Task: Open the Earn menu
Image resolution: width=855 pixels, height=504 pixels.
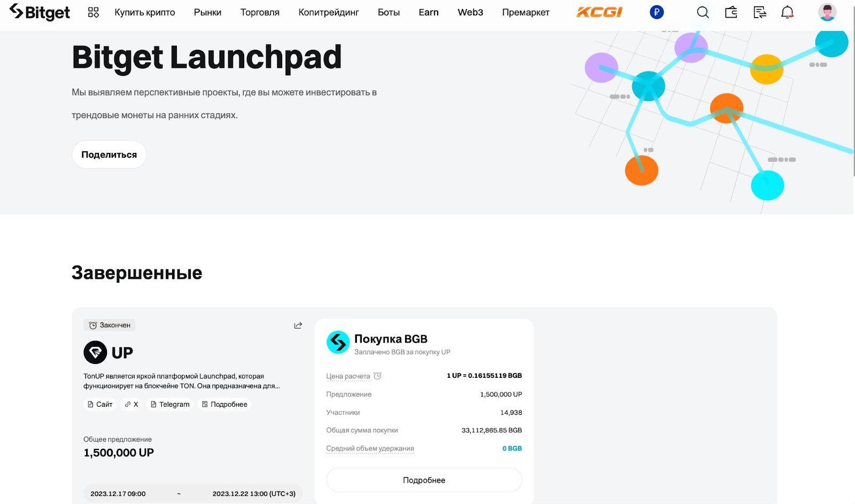Action: 429,12
